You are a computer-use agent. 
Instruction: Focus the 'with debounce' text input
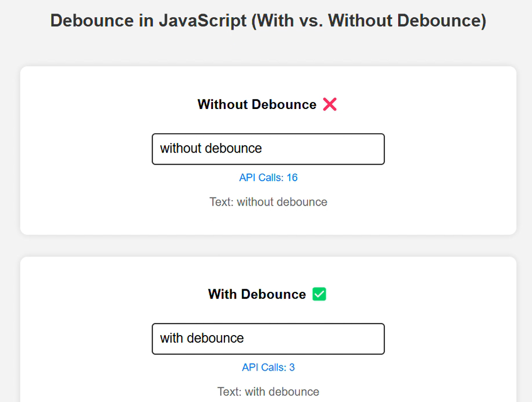[x=268, y=339]
